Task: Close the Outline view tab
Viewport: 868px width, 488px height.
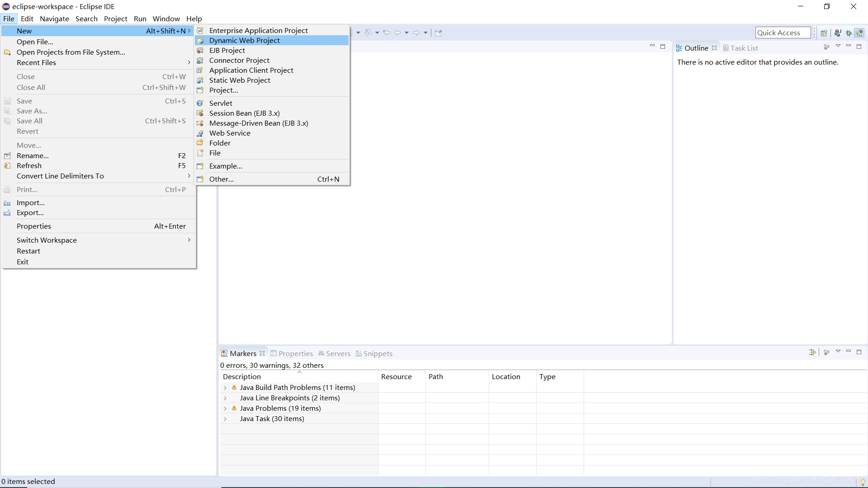Action: (x=714, y=48)
